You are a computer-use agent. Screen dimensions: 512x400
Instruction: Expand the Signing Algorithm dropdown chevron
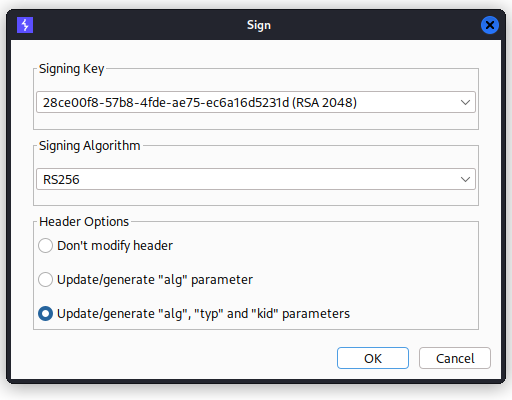(465, 179)
